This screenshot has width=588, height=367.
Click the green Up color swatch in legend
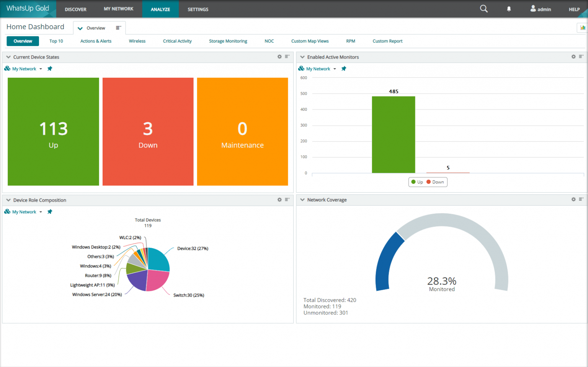pos(413,182)
